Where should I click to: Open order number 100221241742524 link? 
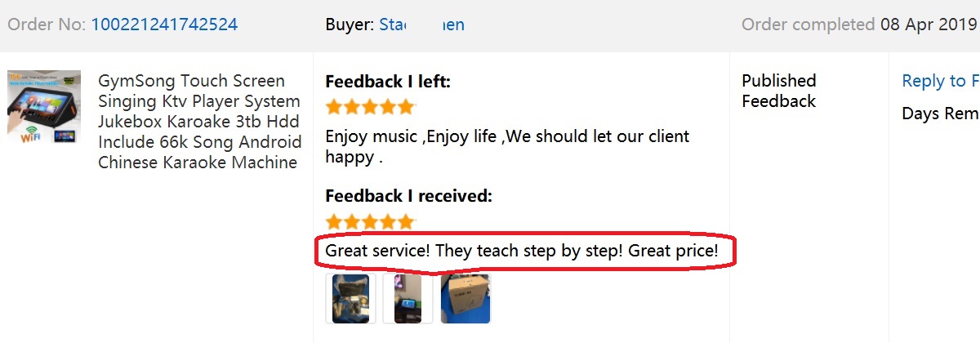164,24
